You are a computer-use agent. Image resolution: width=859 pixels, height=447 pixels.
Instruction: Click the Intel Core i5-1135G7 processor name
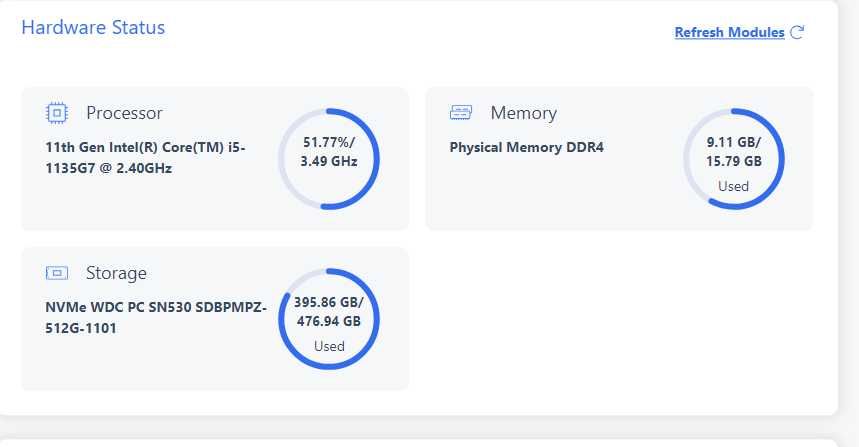tap(145, 158)
